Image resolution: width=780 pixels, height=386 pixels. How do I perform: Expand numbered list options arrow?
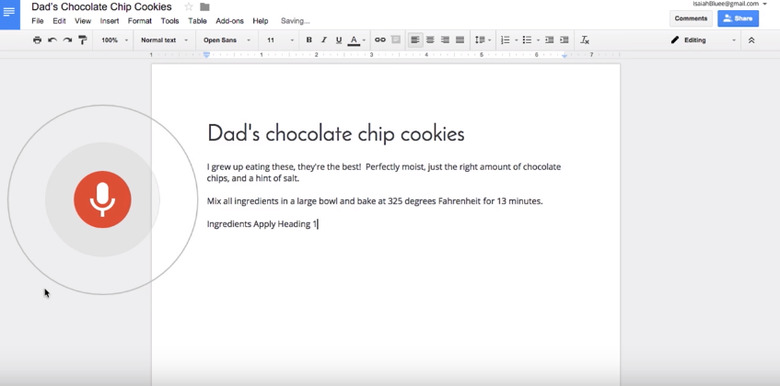pos(516,40)
